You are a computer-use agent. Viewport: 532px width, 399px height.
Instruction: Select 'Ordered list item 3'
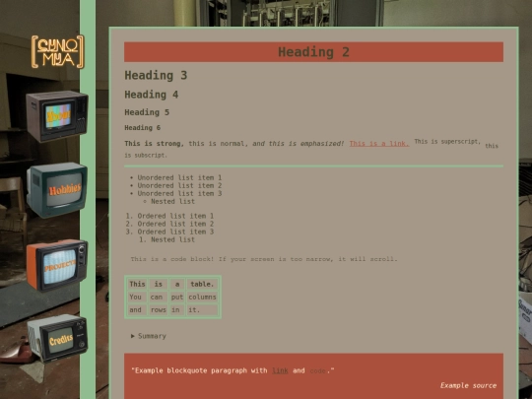tap(175, 232)
